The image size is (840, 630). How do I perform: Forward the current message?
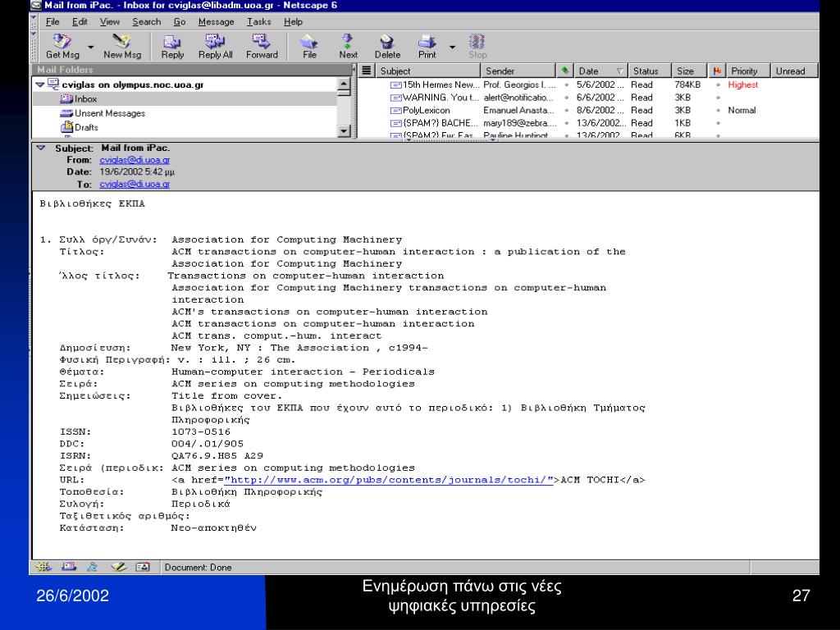click(262, 47)
